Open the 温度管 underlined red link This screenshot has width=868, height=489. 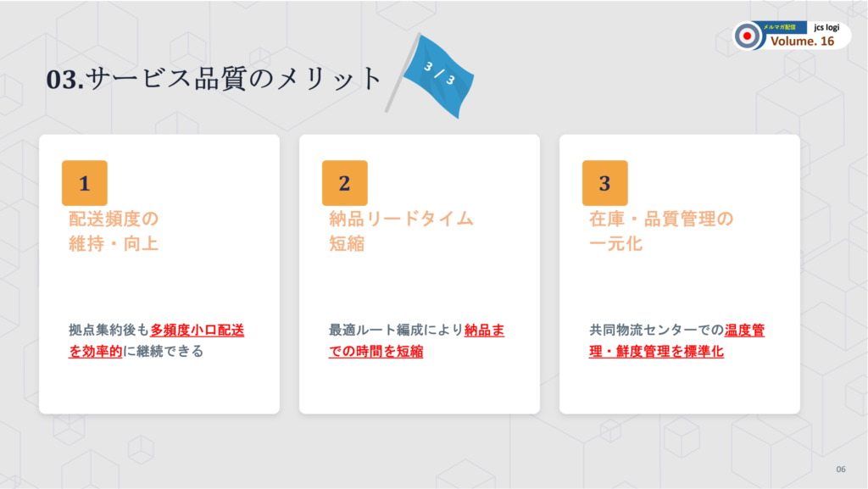pyautogui.click(x=744, y=331)
